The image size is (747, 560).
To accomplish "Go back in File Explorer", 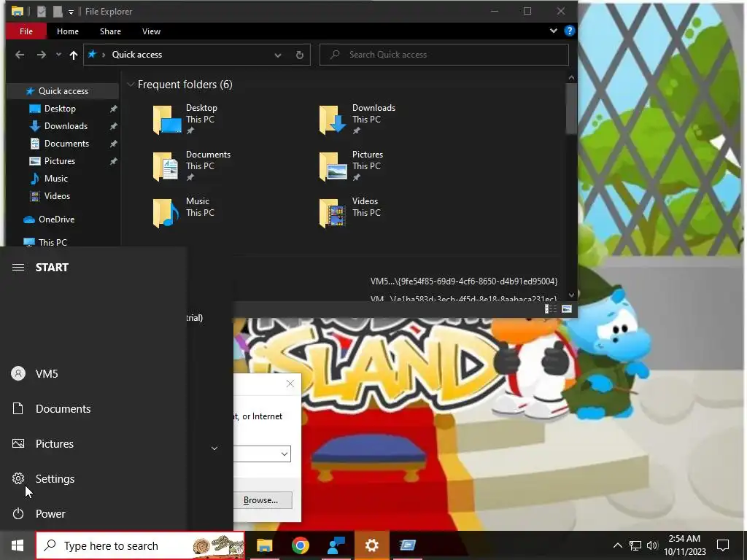I will coord(20,55).
